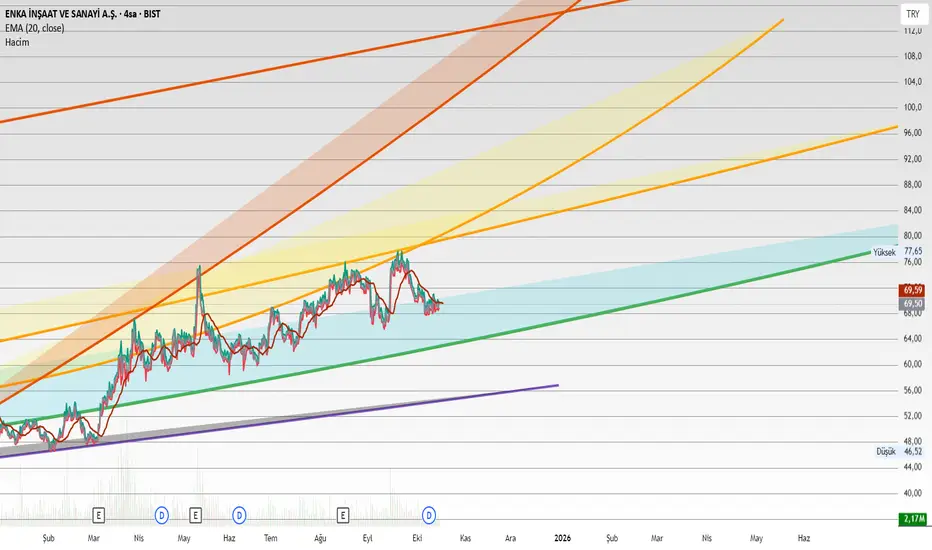Viewport: 932px width, 550px height.
Task: Click the 84,00 price axis tick
Action: point(913,210)
